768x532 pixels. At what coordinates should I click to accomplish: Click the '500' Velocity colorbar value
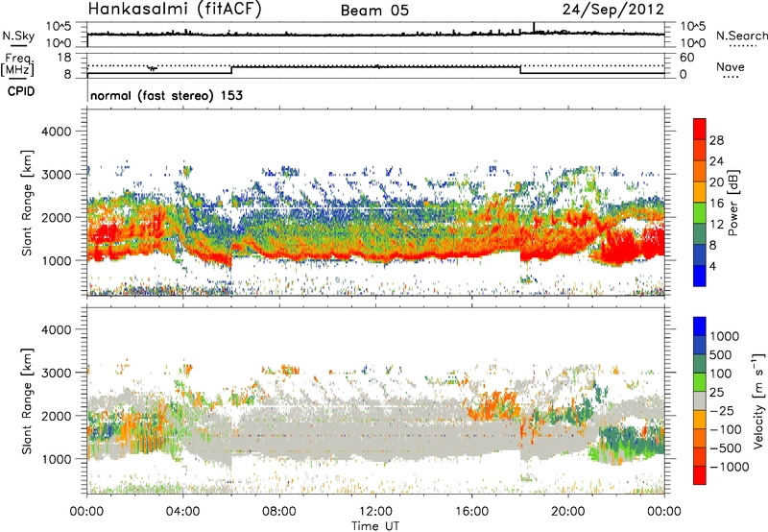721,354
